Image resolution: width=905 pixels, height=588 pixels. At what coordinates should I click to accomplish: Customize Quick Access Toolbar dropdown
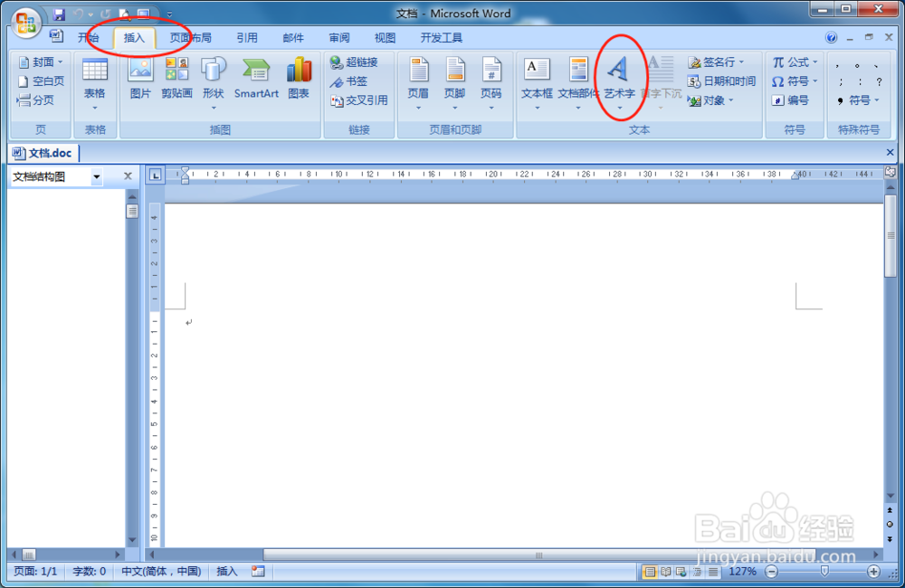(x=169, y=14)
